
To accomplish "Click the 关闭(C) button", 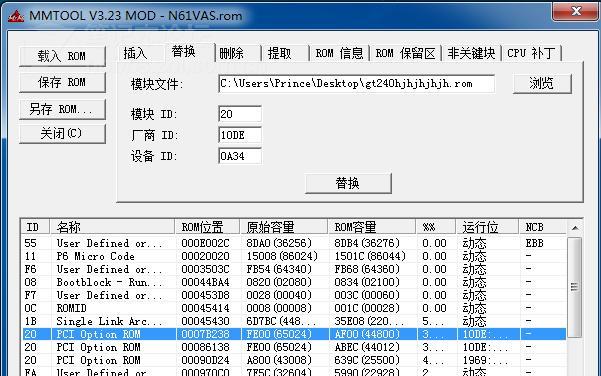I will pyautogui.click(x=62, y=133).
